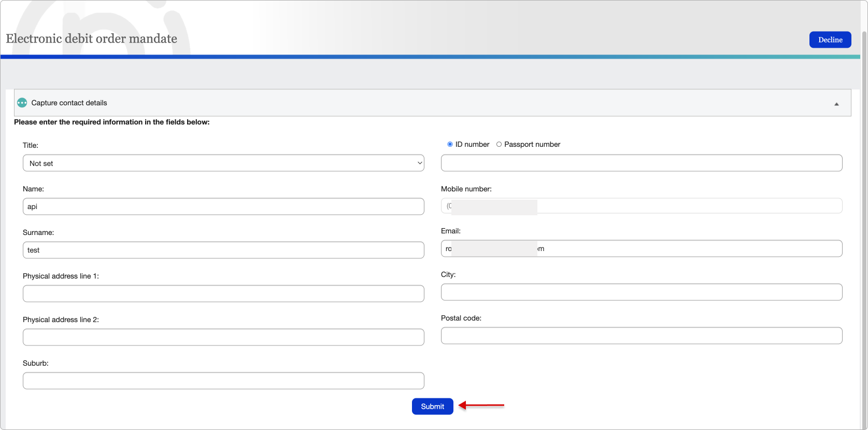The image size is (868, 430).
Task: Focus the Suburb input field
Action: point(223,381)
